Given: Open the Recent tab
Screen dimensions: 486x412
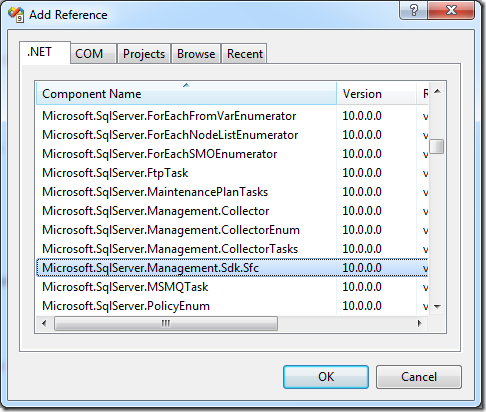Looking at the screenshot, I should (244, 53).
